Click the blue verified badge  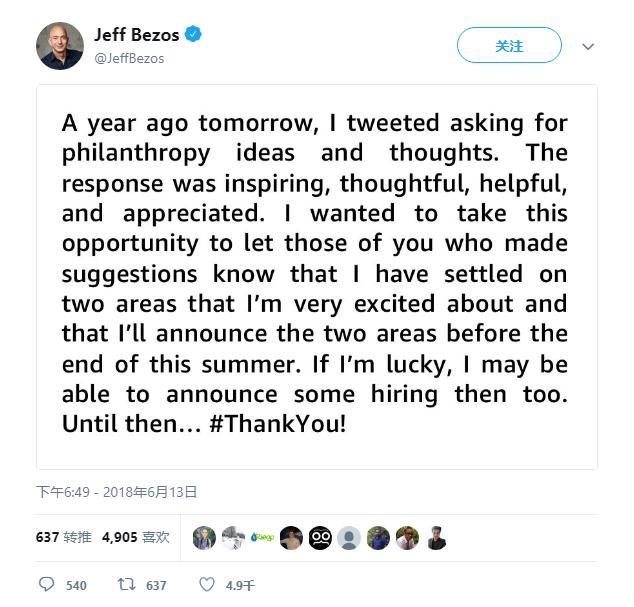pos(193,36)
